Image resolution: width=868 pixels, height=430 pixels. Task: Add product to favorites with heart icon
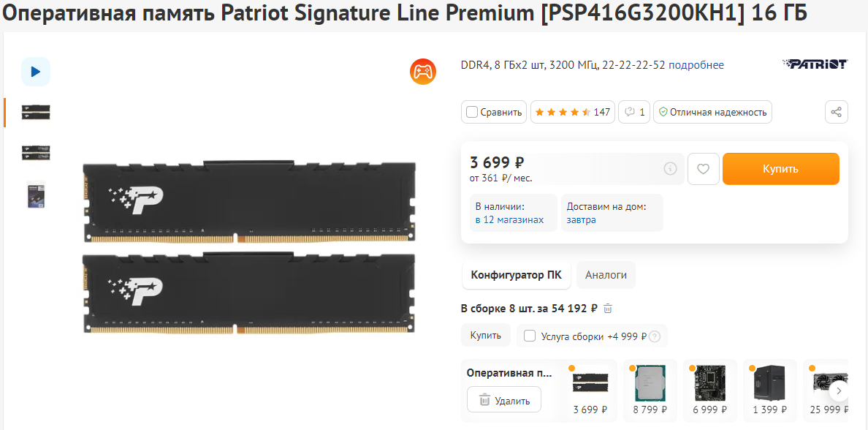(703, 169)
